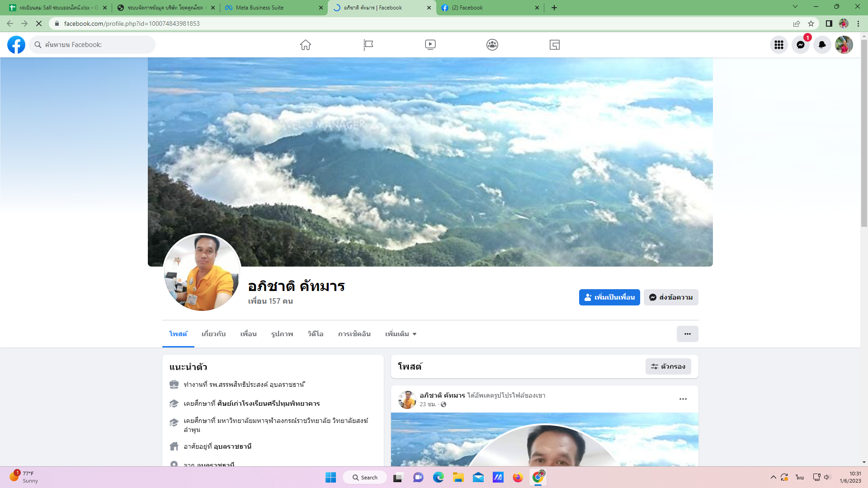Click the Pages flag icon
Screen dimensions: 868x488
pyautogui.click(x=368, y=45)
